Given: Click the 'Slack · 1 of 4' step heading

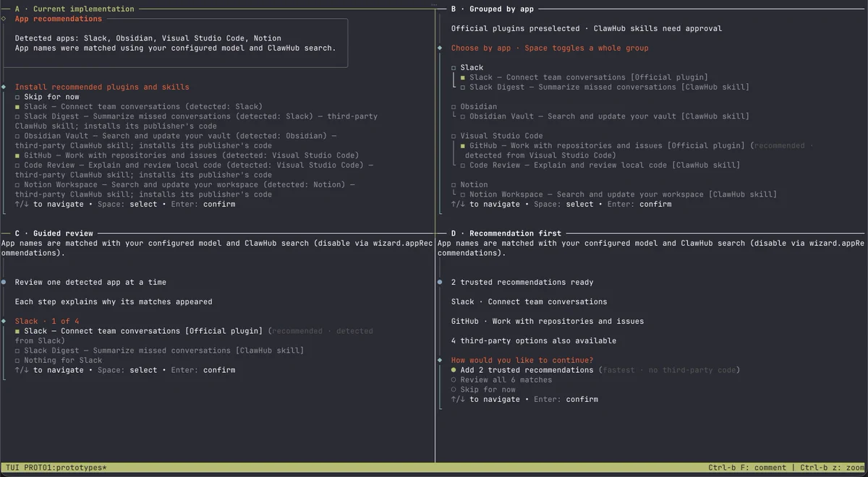Looking at the screenshot, I should coord(47,321).
